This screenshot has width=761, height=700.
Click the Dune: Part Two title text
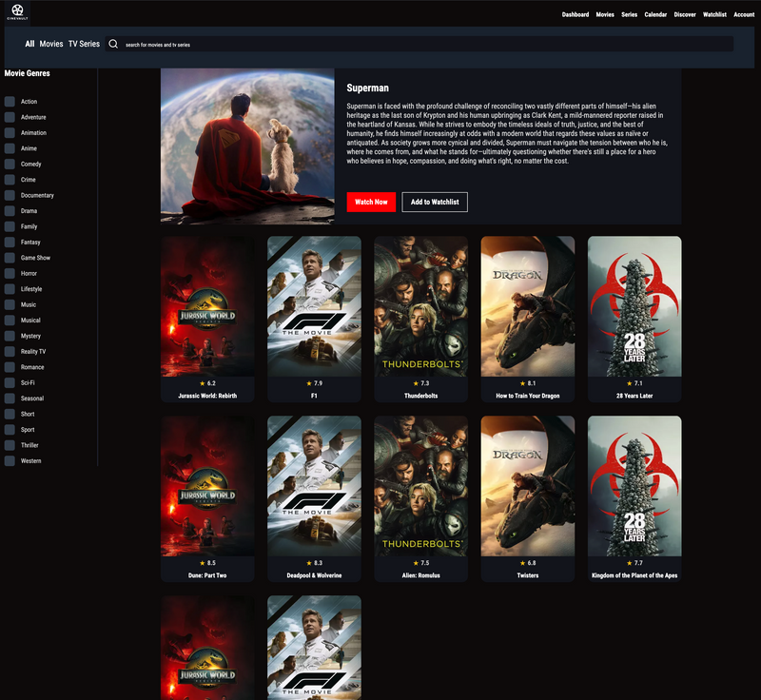pyautogui.click(x=207, y=575)
